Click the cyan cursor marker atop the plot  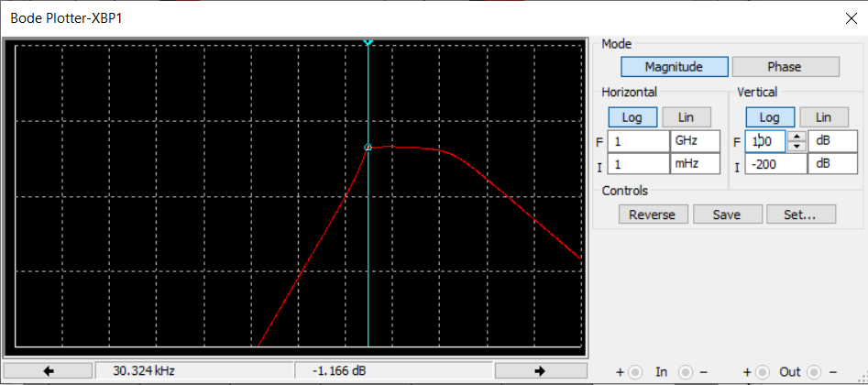(368, 42)
